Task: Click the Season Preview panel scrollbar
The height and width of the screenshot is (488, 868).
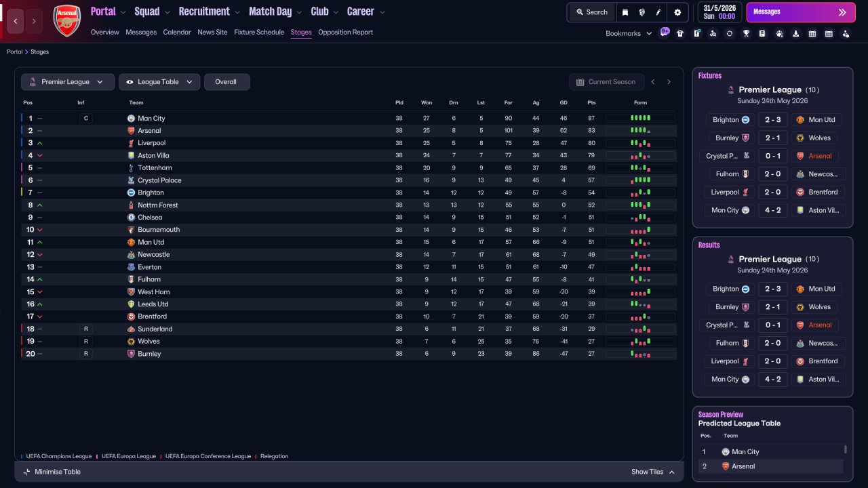Action: point(845,449)
